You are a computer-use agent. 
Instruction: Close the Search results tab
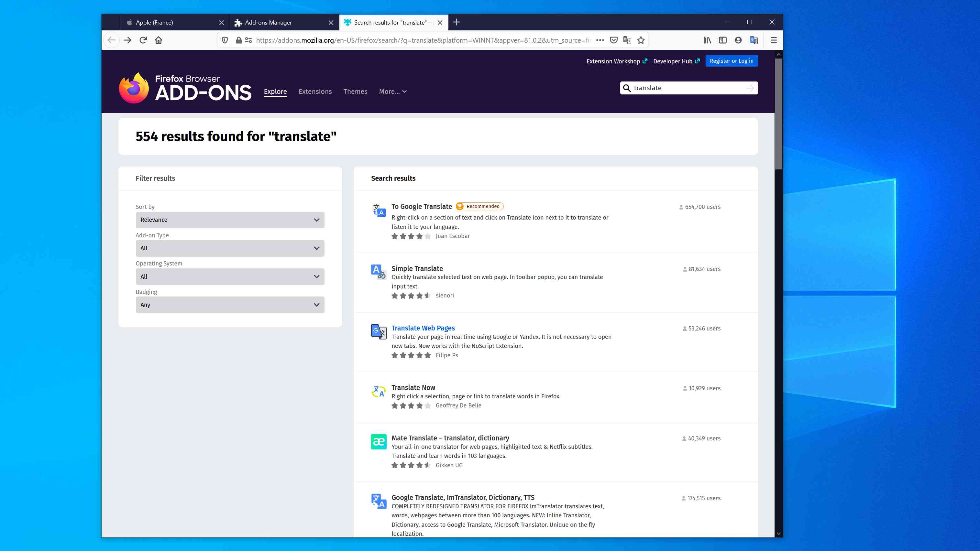coord(440,23)
